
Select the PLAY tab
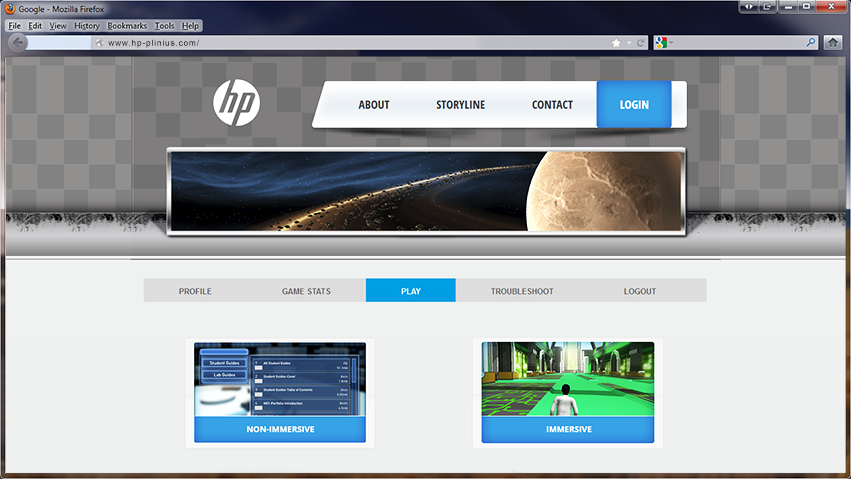pos(411,290)
